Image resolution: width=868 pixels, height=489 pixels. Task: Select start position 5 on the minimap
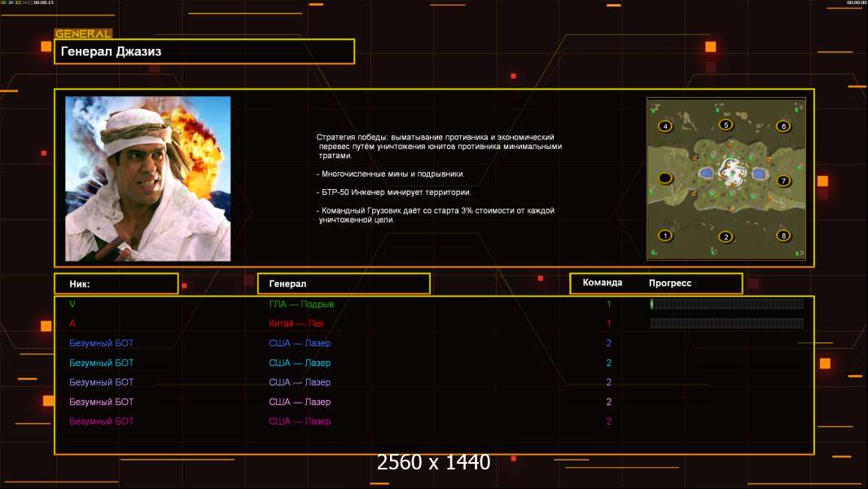726,125
